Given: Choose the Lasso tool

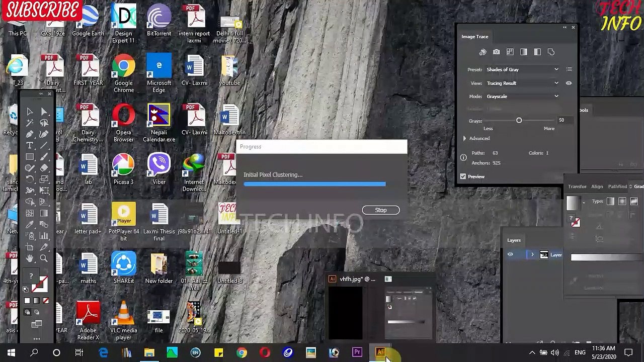Looking at the screenshot, I should tap(44, 123).
